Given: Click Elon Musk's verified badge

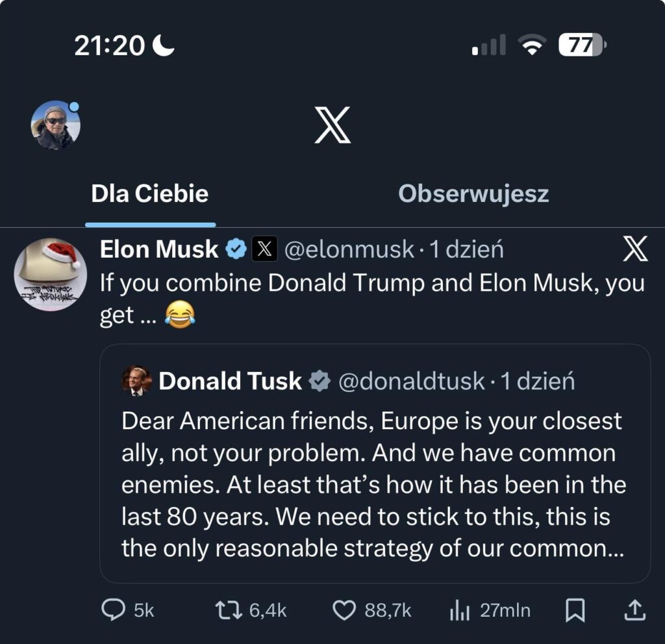Looking at the screenshot, I should (235, 249).
